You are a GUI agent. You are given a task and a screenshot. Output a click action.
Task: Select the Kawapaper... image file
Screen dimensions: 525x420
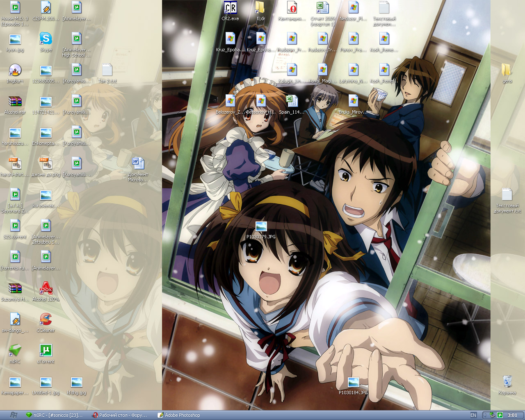[x=15, y=385]
